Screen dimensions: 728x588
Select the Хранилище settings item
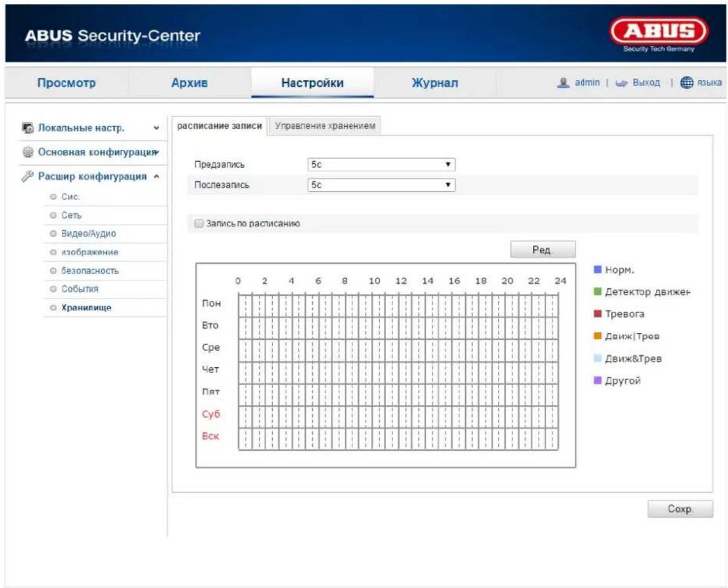86,307
